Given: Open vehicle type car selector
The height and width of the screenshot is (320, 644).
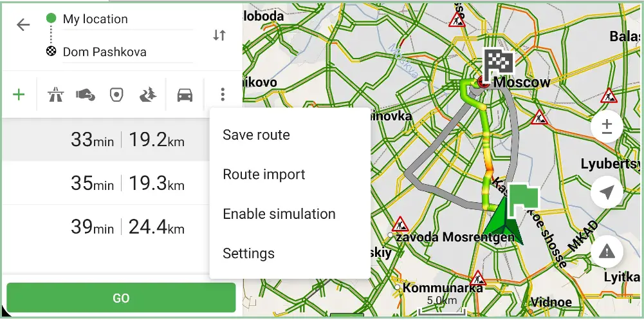Looking at the screenshot, I should [185, 95].
